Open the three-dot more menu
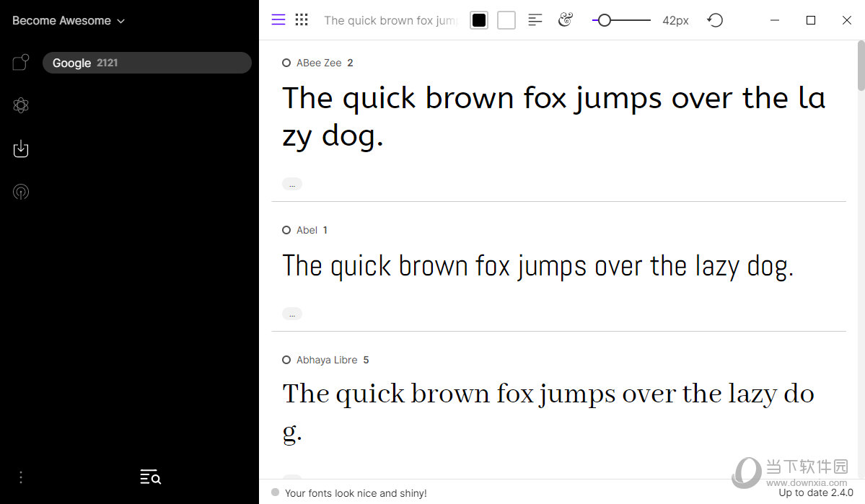 [x=21, y=477]
